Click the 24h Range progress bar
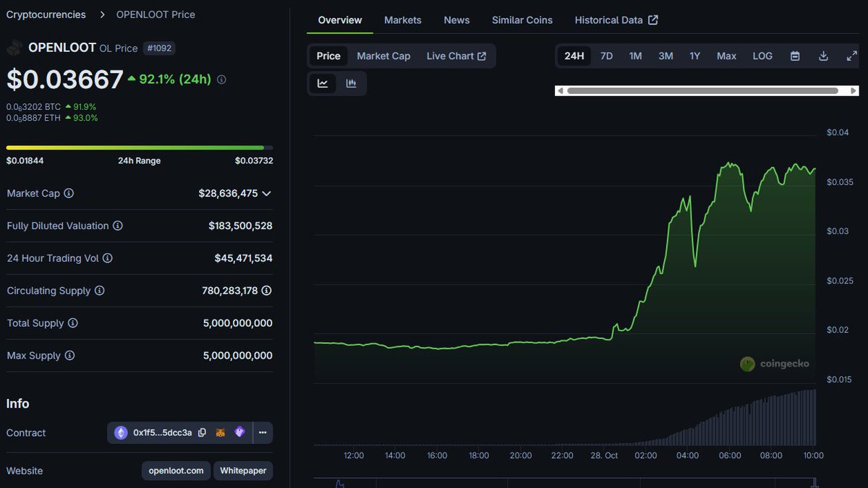The width and height of the screenshot is (868, 488). [x=140, y=146]
